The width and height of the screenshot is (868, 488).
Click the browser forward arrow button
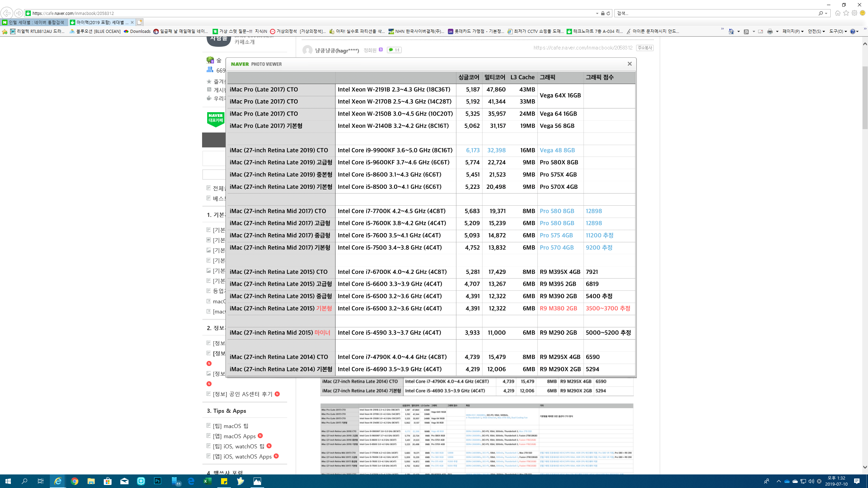coord(19,13)
